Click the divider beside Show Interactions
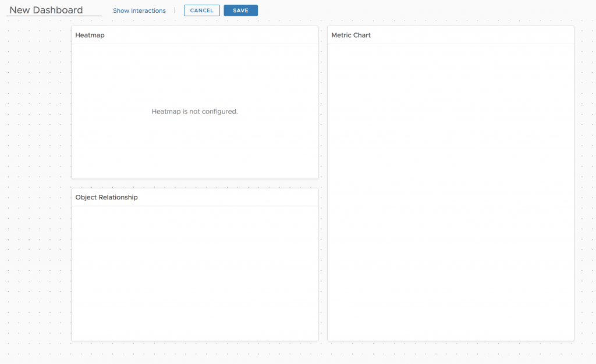Viewport: 596px width, 364px height. pos(175,10)
